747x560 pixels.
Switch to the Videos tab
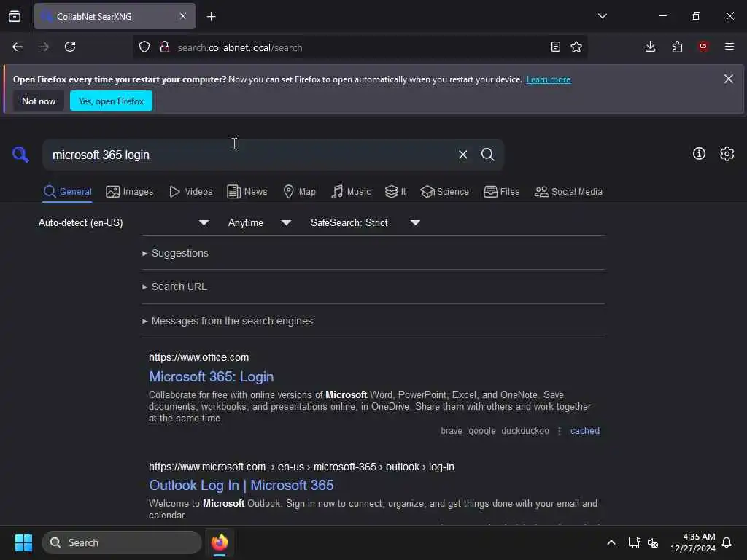tap(190, 192)
